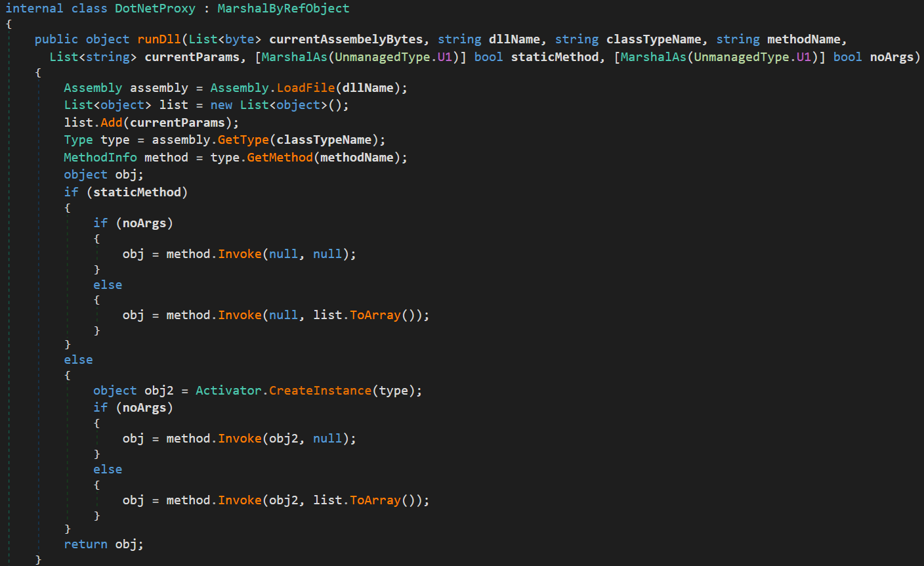This screenshot has height=566, width=924.
Task: Click obj in the return obj statement
Action: tap(126, 544)
